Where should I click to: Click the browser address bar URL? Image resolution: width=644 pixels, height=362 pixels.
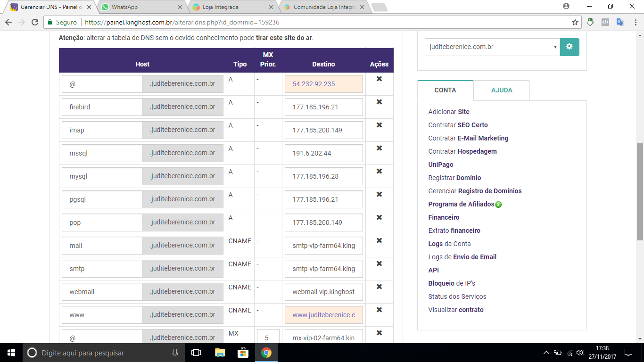[182, 22]
